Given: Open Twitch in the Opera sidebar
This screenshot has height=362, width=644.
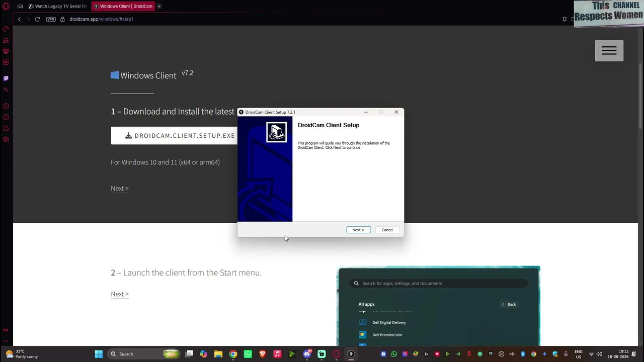Looking at the screenshot, I should tap(6, 78).
